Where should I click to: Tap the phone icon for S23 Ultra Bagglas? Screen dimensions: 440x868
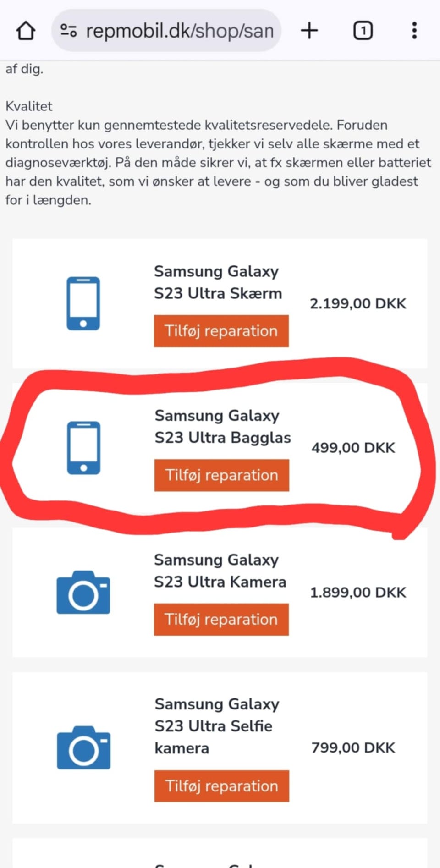pyautogui.click(x=83, y=448)
